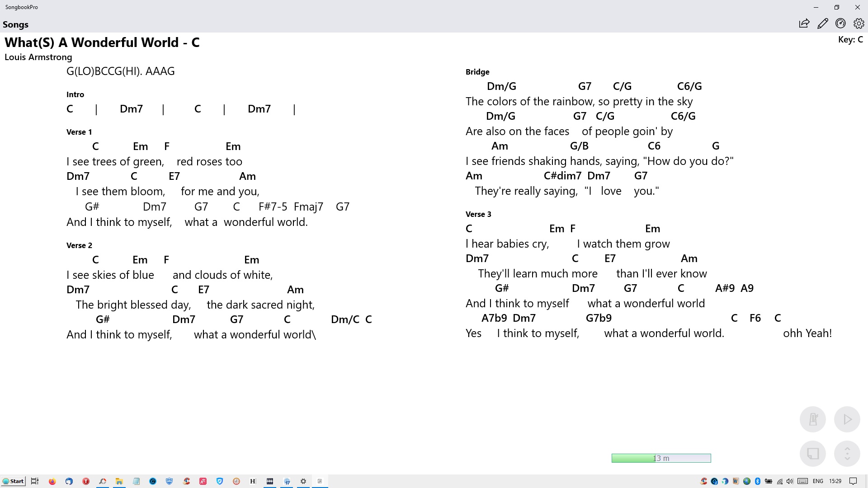The image size is (868, 488).
Task: Open the notification action center icon
Action: point(853,481)
